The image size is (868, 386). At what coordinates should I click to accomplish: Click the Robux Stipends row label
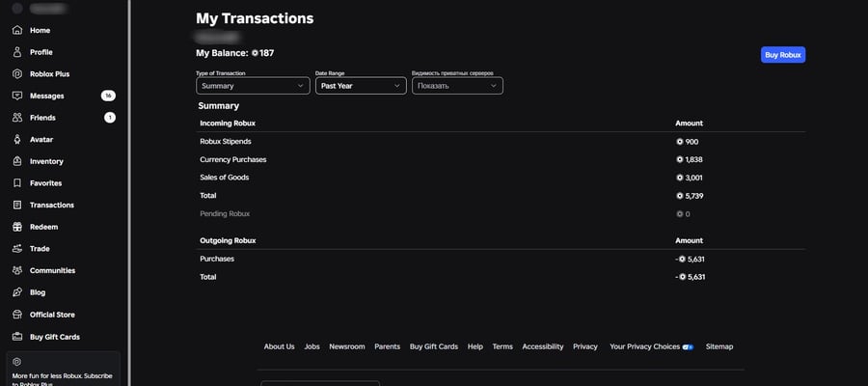click(226, 142)
